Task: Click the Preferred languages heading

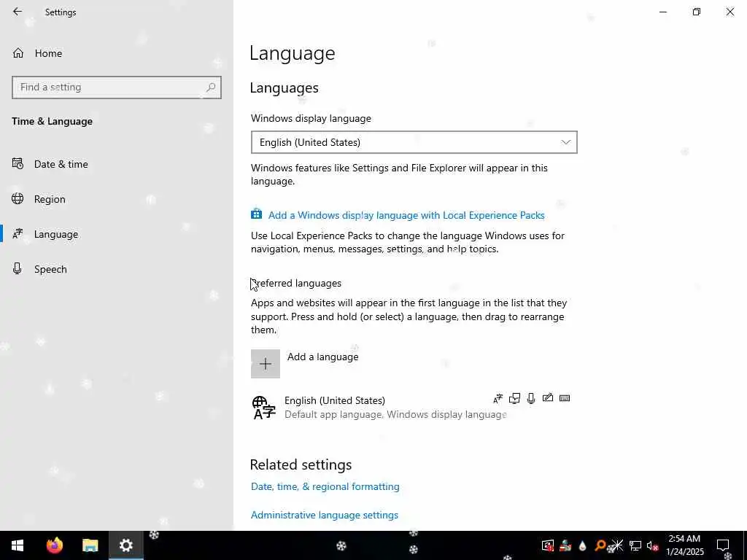Action: [x=296, y=284]
